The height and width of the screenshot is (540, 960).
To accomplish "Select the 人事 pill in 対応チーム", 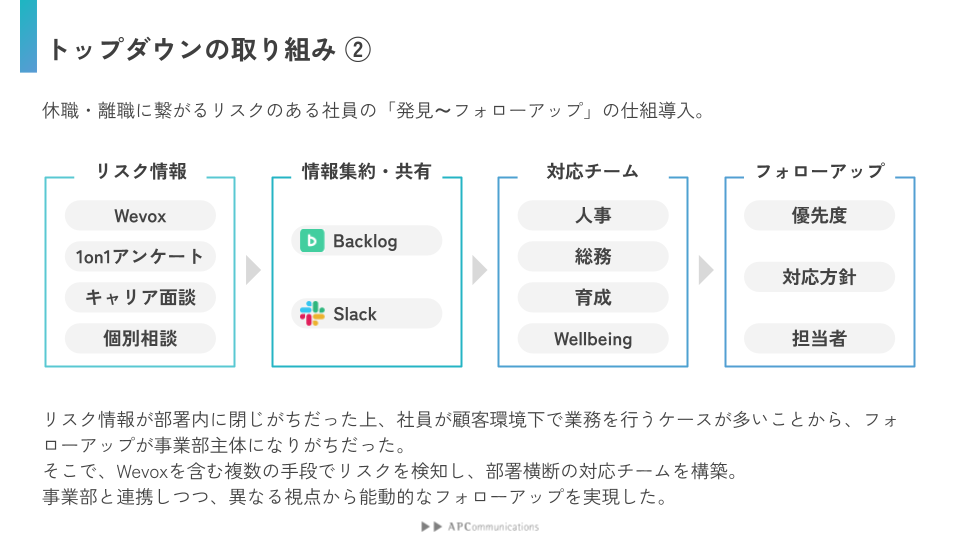I will pos(593,216).
